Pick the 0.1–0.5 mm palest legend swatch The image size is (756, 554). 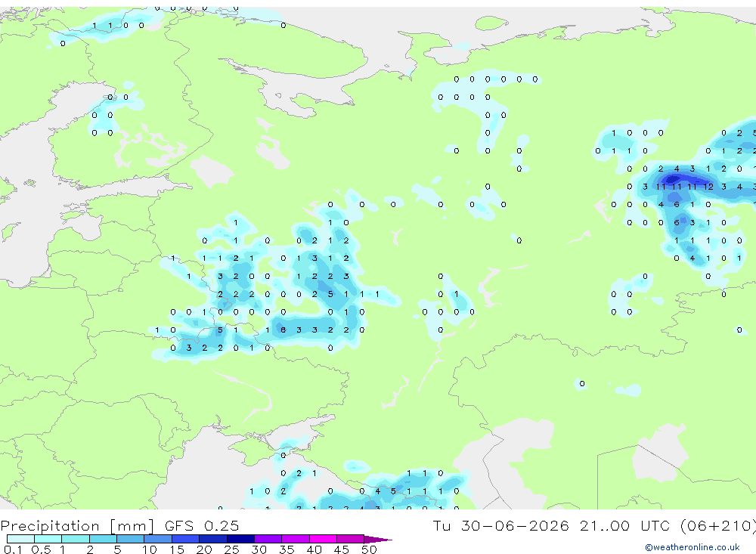coord(20,539)
